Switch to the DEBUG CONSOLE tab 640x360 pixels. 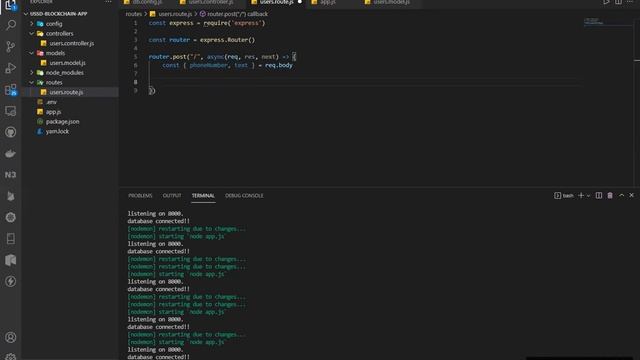click(x=244, y=196)
